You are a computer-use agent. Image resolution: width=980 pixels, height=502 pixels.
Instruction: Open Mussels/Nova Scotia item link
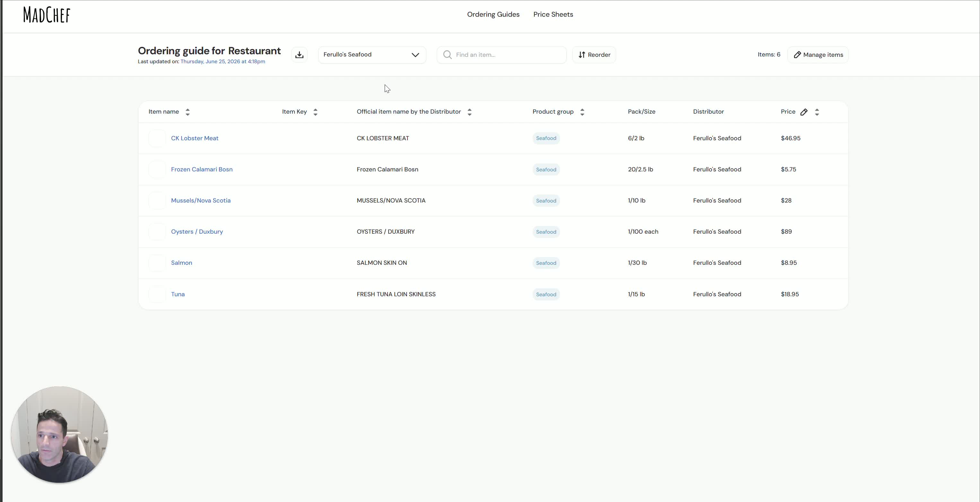click(200, 201)
